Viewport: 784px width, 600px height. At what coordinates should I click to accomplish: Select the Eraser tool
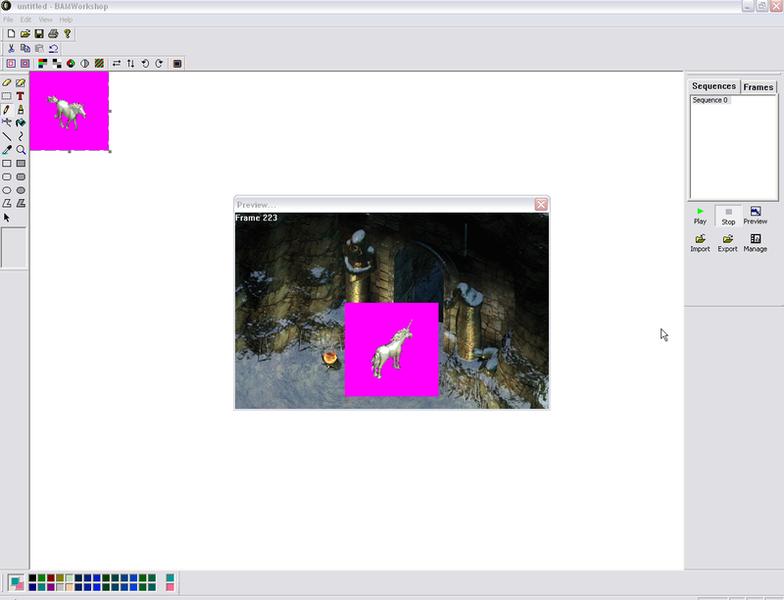(x=6, y=82)
